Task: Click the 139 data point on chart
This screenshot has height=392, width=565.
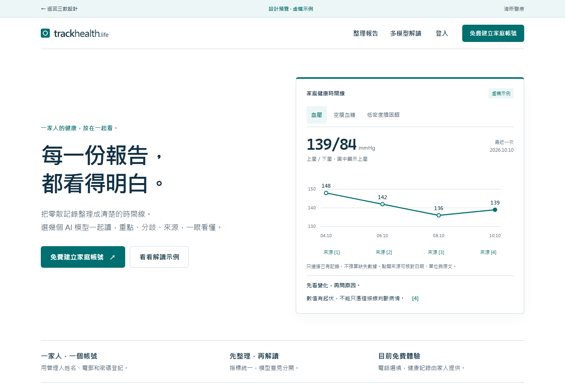Action: click(x=495, y=210)
